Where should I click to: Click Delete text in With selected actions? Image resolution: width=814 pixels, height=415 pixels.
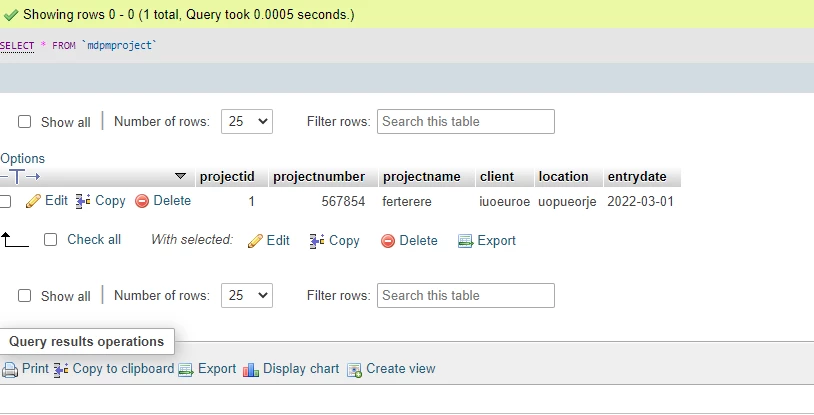418,240
